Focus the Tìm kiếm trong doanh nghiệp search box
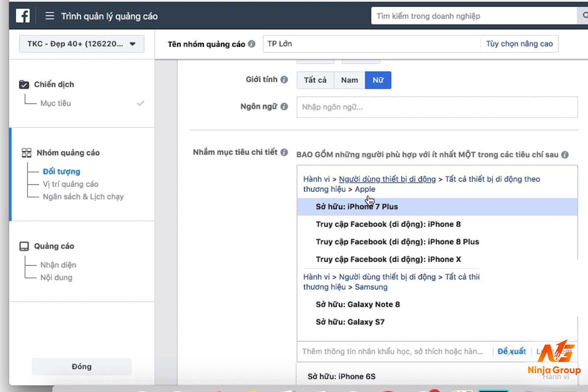Viewport: 588px width, 392px height. 473,16
